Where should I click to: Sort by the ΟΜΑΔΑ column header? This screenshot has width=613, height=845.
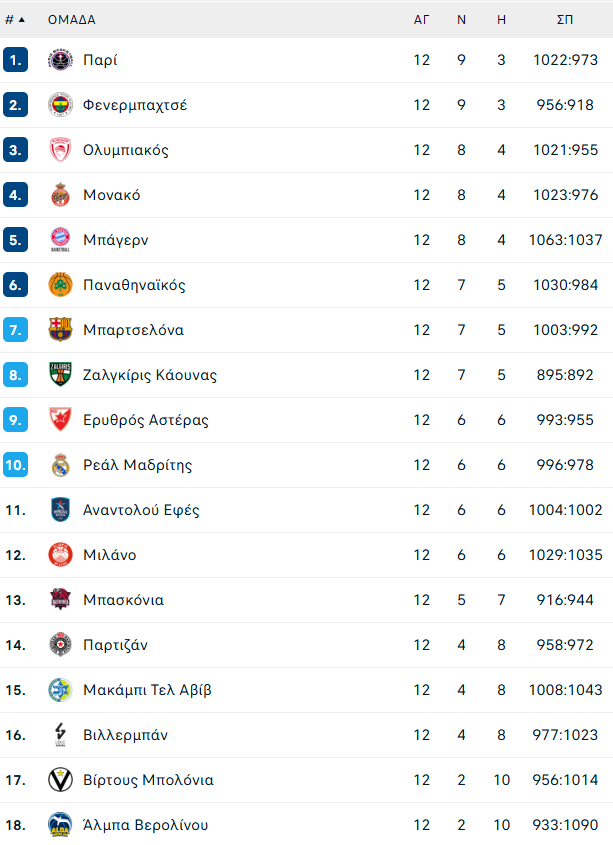click(72, 20)
